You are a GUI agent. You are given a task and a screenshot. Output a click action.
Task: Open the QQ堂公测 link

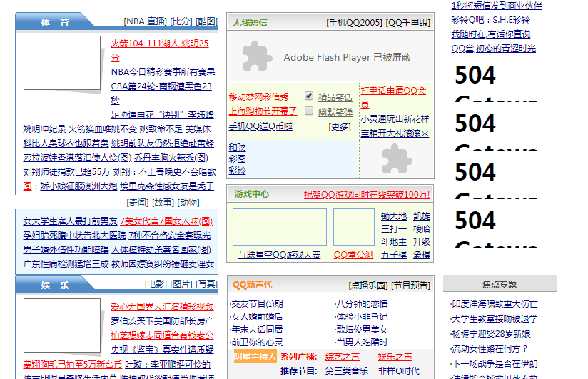point(354,256)
